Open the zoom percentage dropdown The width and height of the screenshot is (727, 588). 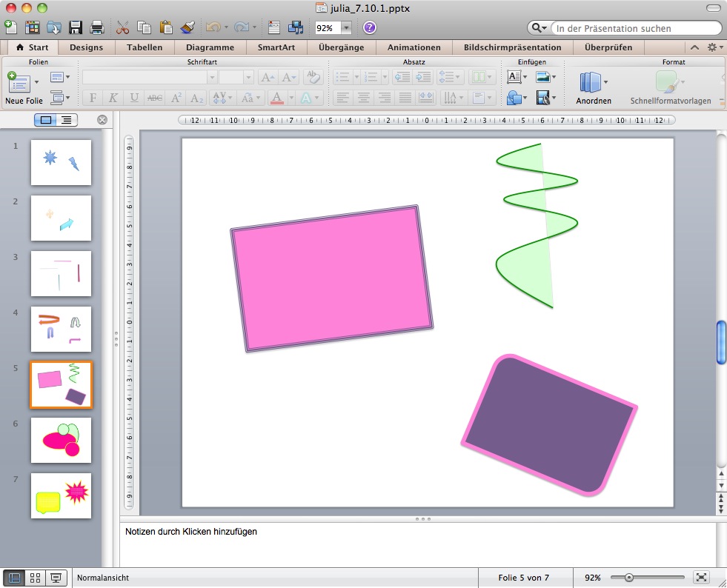pyautogui.click(x=346, y=28)
